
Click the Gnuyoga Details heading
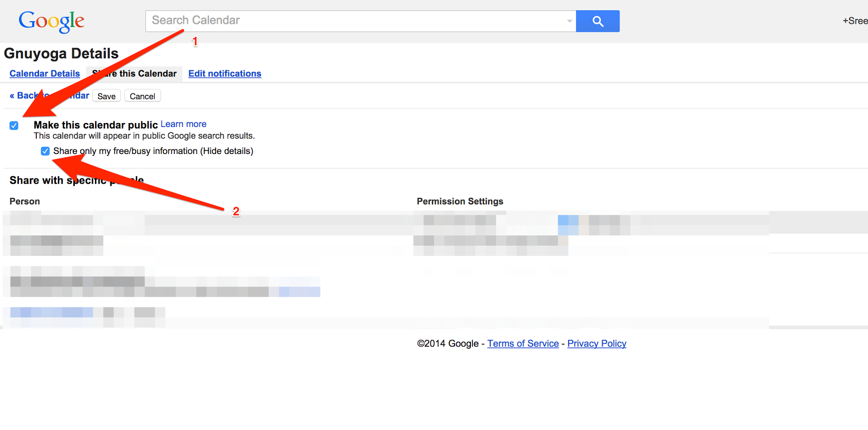pyautogui.click(x=61, y=54)
